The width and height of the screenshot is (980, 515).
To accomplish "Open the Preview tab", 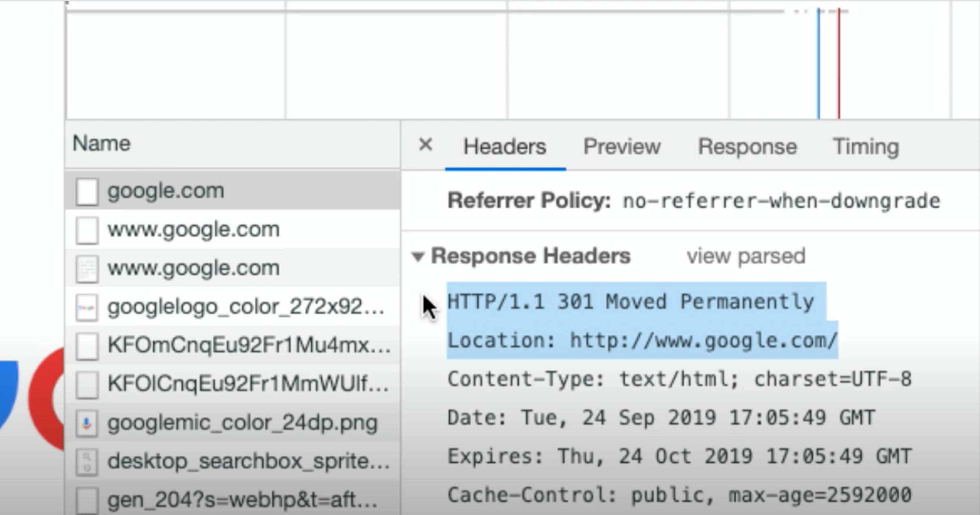I will [622, 147].
